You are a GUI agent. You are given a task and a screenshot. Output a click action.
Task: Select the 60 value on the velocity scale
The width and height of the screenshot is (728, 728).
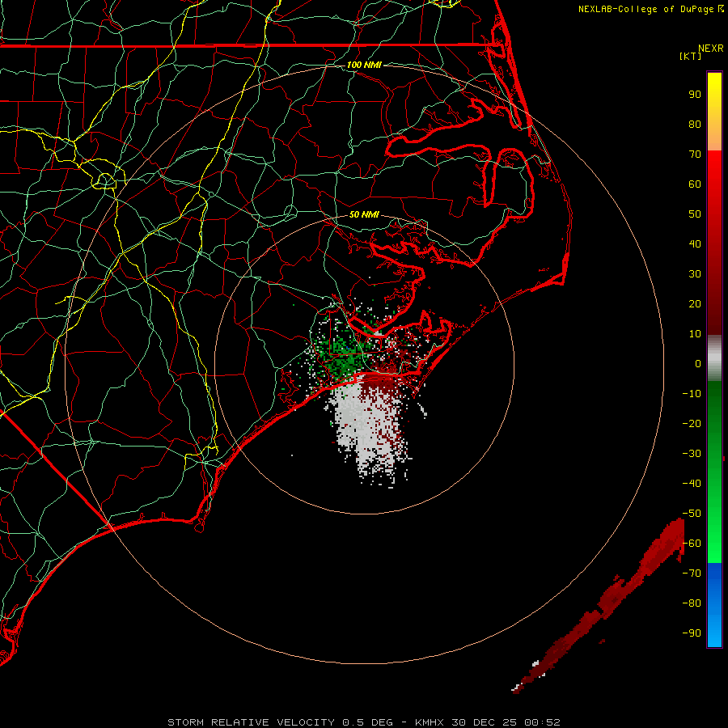pyautogui.click(x=695, y=184)
